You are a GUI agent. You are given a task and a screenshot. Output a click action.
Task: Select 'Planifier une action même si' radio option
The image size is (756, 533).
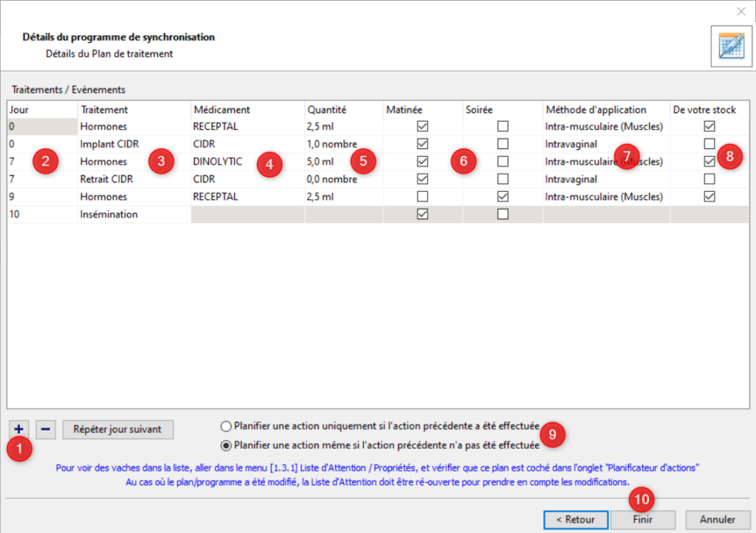point(226,445)
